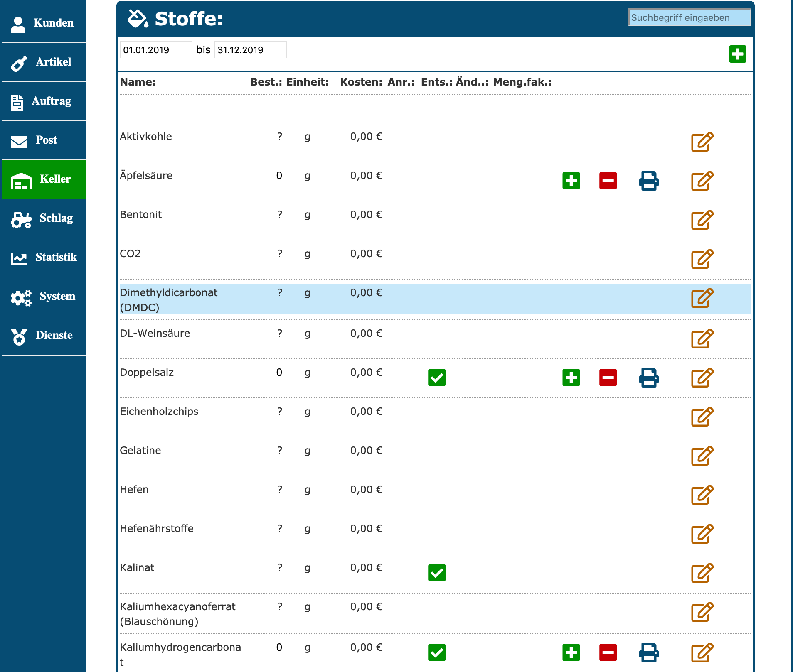
Task: Open edit for Dimethyldicarbonat (DMDC)
Action: pyautogui.click(x=702, y=298)
